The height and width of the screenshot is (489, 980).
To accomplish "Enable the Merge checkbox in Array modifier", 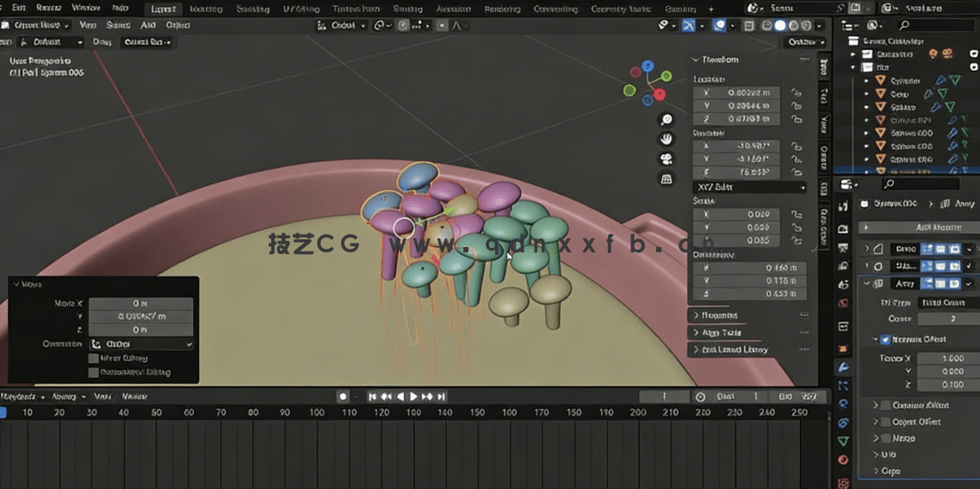I will (x=885, y=438).
